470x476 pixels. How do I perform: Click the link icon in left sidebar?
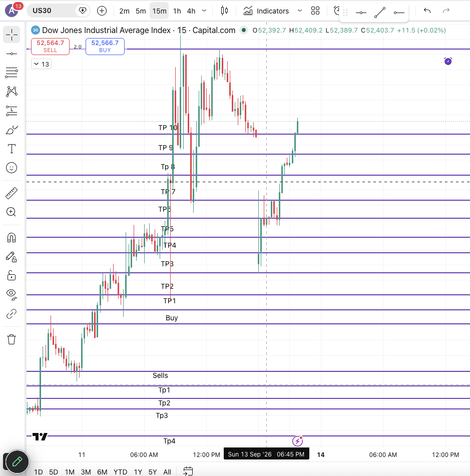coord(12,314)
